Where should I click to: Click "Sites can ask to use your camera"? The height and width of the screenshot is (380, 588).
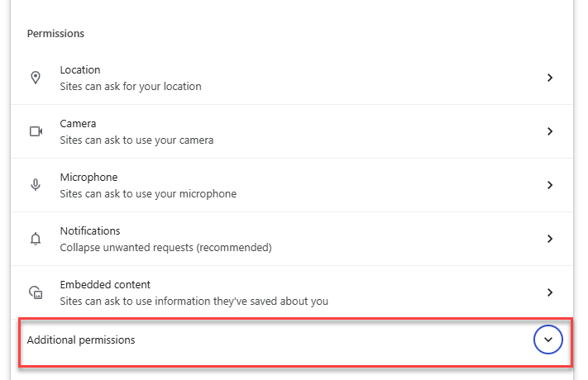coord(136,140)
